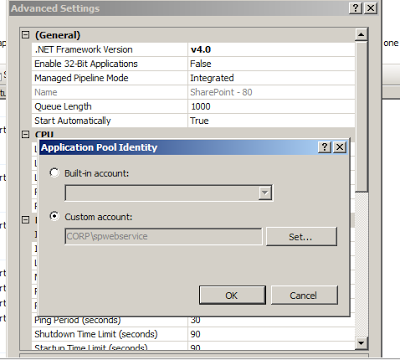The width and height of the screenshot is (400, 360).
Task: Cancel the Application Pool Identity dialog
Action: (x=304, y=295)
